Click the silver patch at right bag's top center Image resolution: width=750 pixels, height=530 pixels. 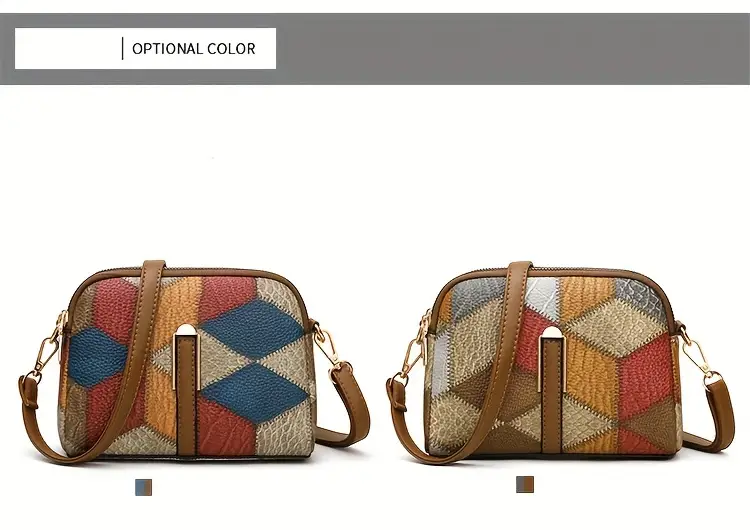coord(542,297)
